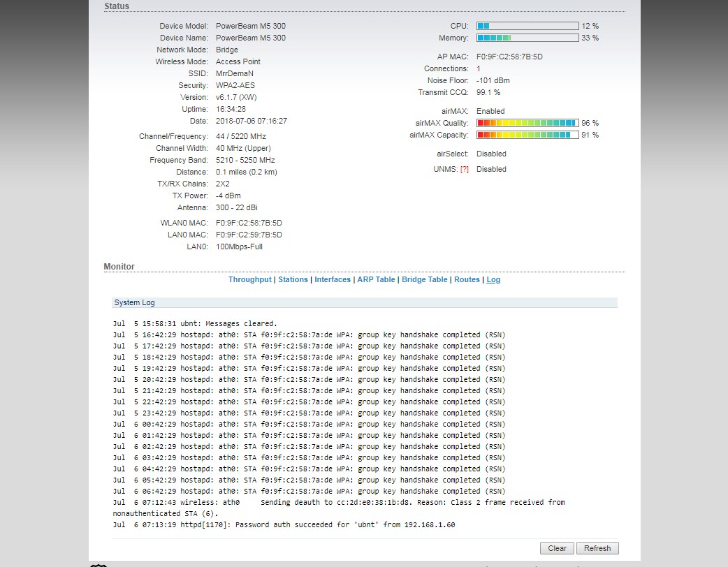Click Frequency Band value 5210 - 5250 MHz
The height and width of the screenshot is (567, 728).
coord(245,160)
